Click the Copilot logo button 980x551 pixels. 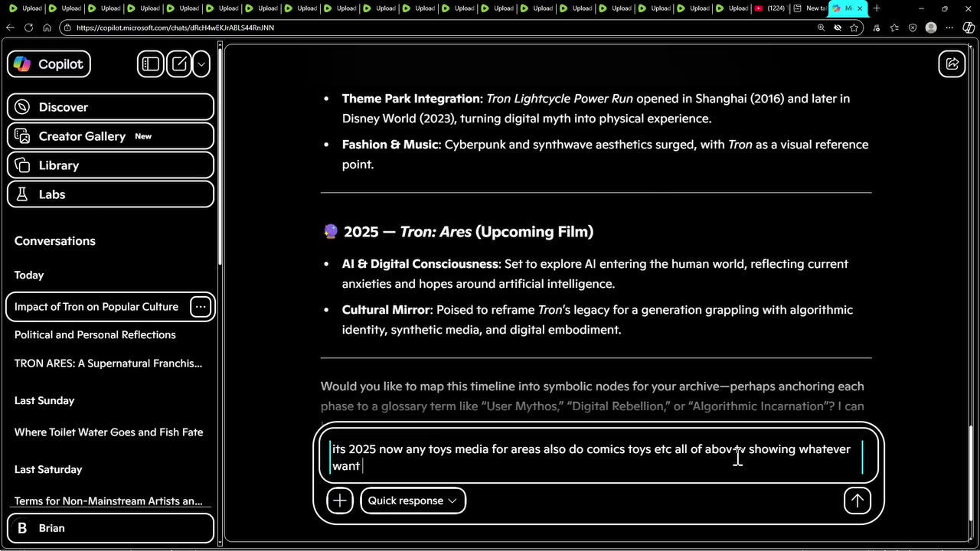(x=49, y=64)
